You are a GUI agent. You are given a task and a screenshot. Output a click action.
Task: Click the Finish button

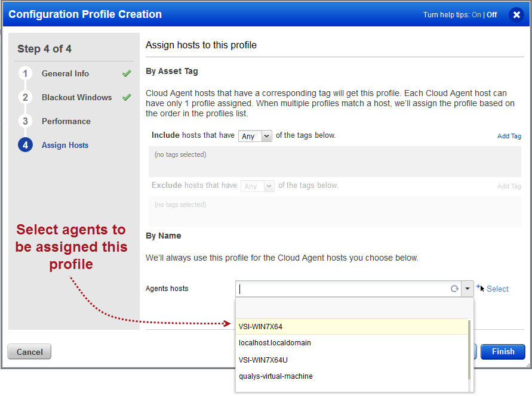(x=502, y=351)
